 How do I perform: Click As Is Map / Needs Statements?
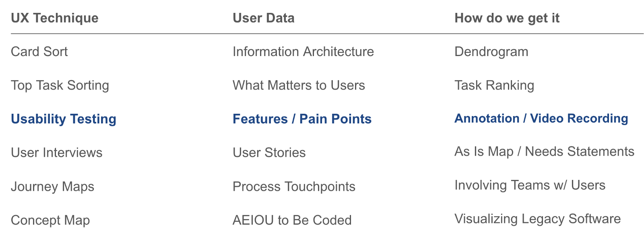(544, 152)
